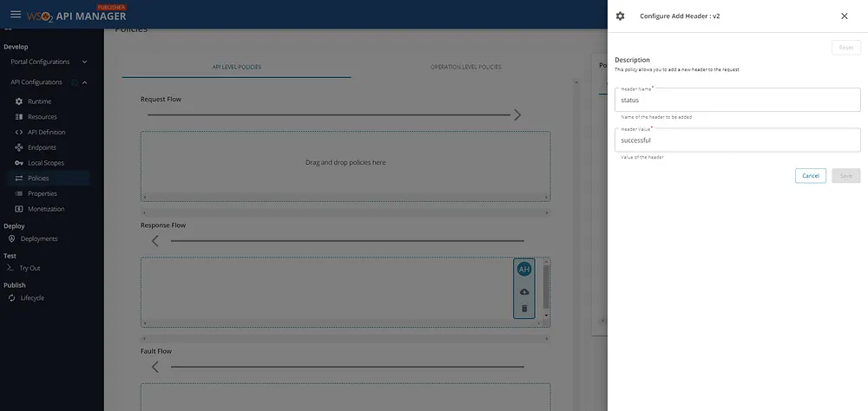Click the info icon next to API Configurations

click(x=74, y=82)
